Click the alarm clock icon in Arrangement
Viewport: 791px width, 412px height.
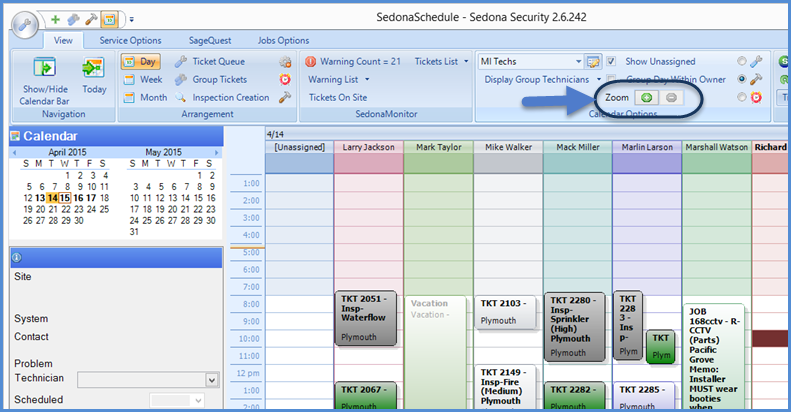click(286, 80)
